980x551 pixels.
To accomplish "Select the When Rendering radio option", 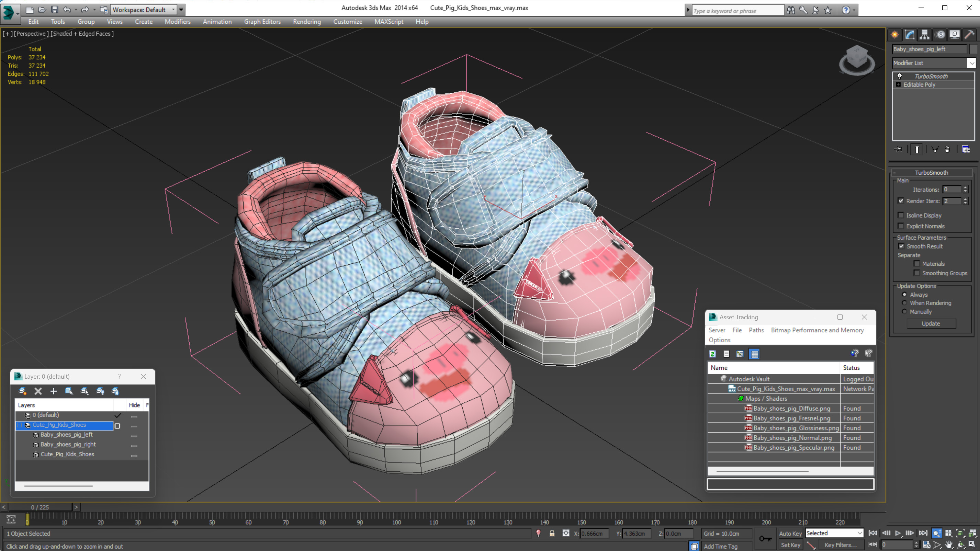I will [904, 303].
